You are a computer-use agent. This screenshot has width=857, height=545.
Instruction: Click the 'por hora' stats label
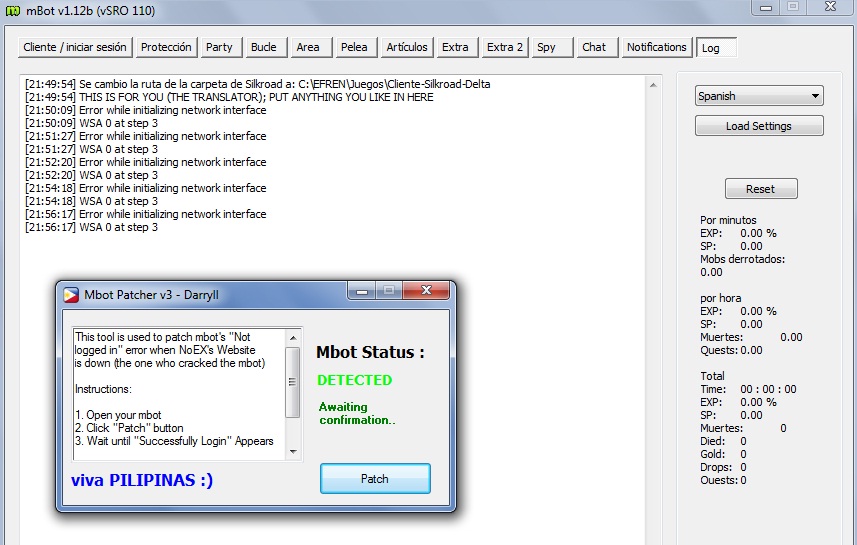(721, 298)
